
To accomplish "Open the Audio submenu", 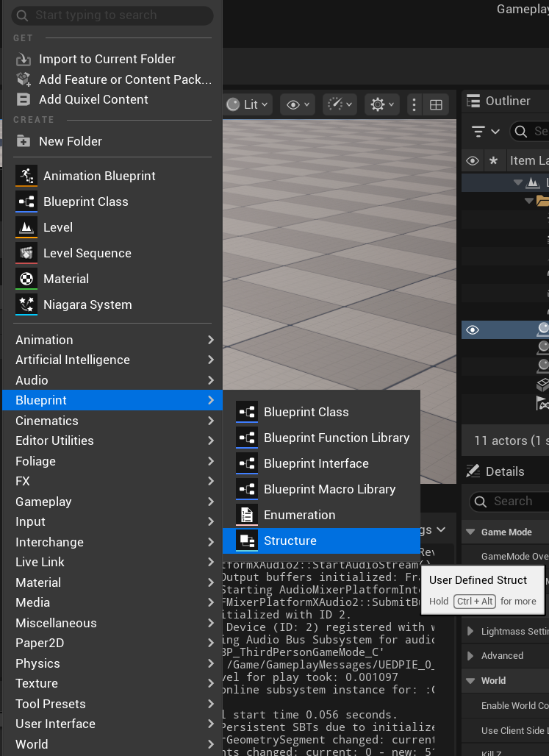I will [x=112, y=380].
